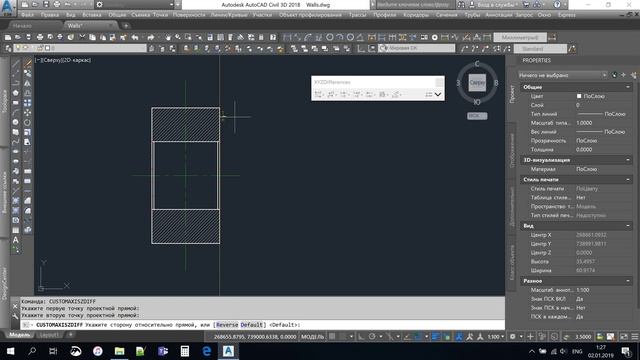
Task: Toggle the PICKADD icon in Properties panel
Action: click(614, 75)
